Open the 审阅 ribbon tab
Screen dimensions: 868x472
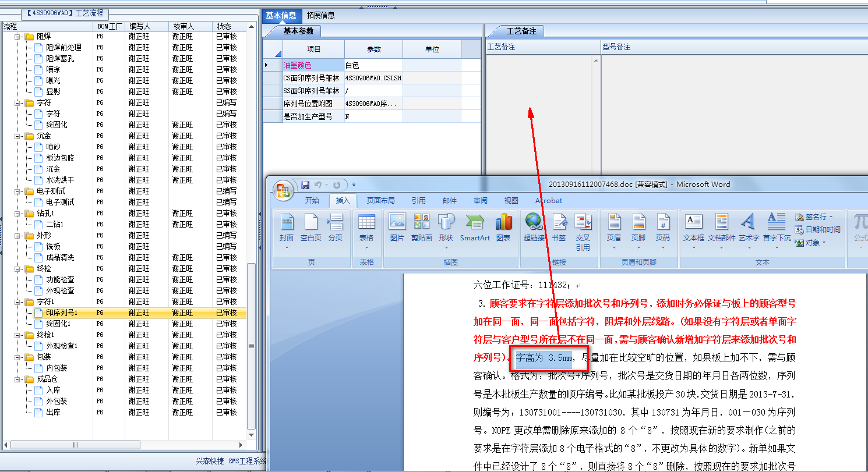[481, 200]
